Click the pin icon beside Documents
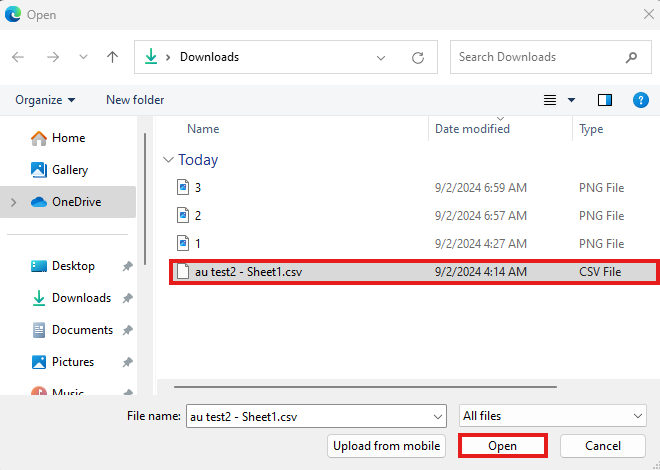The width and height of the screenshot is (660, 470). pos(128,330)
